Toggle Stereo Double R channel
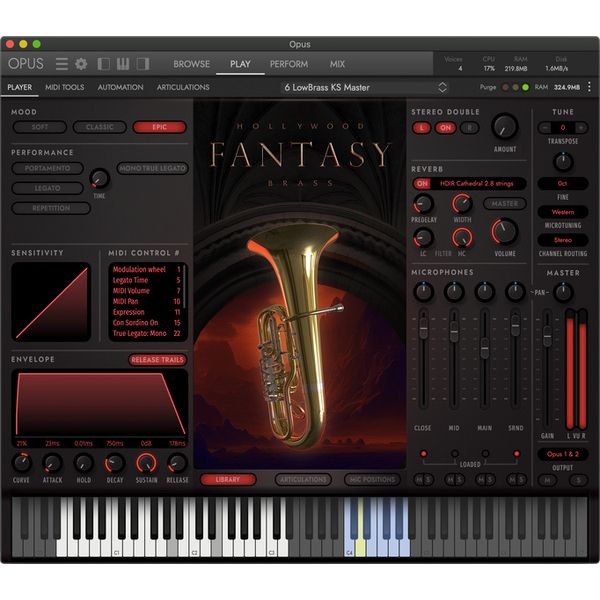 (x=470, y=128)
